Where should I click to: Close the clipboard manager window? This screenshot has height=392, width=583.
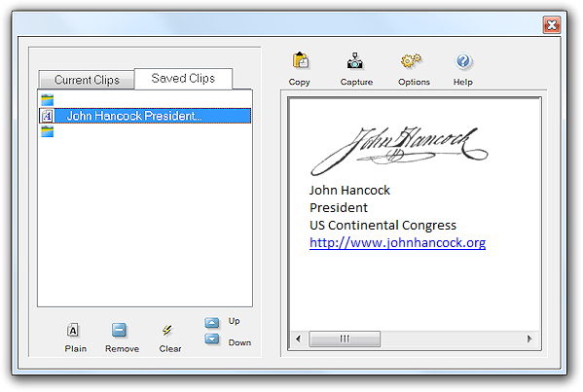coord(552,25)
